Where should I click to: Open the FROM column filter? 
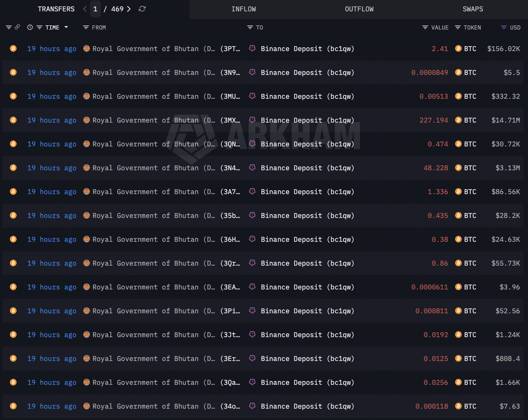pyautogui.click(x=86, y=27)
